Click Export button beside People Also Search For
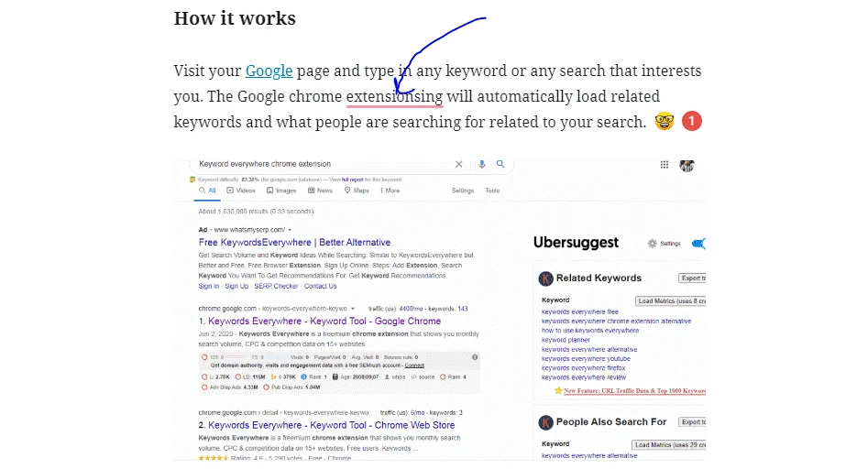The image size is (868, 469). 692,422
